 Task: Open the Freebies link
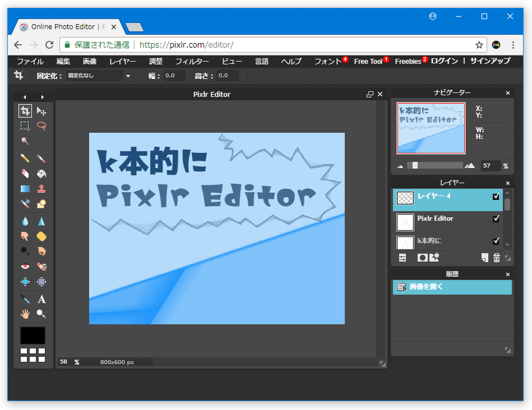click(x=408, y=61)
